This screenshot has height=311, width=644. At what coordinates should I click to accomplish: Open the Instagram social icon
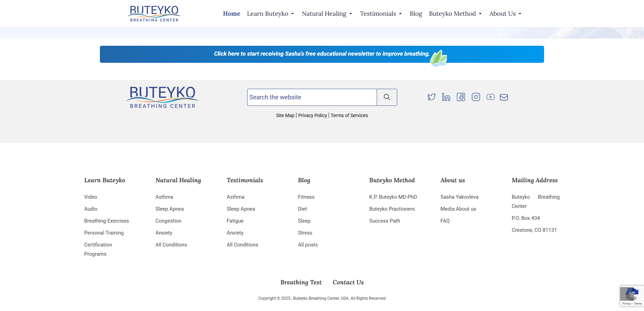476,97
